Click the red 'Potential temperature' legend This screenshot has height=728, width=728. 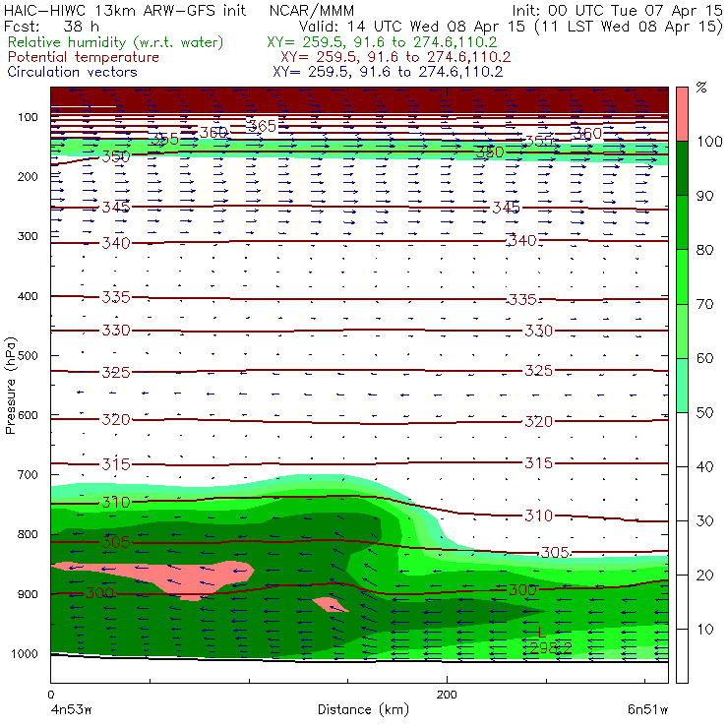[83, 57]
